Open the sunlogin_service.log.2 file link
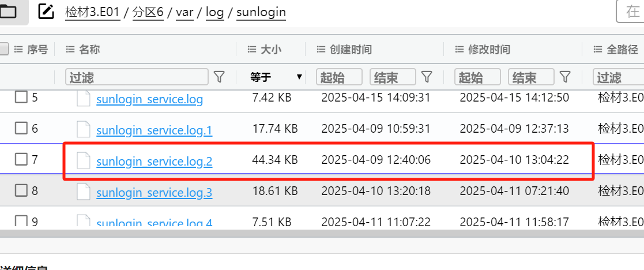 tap(154, 162)
